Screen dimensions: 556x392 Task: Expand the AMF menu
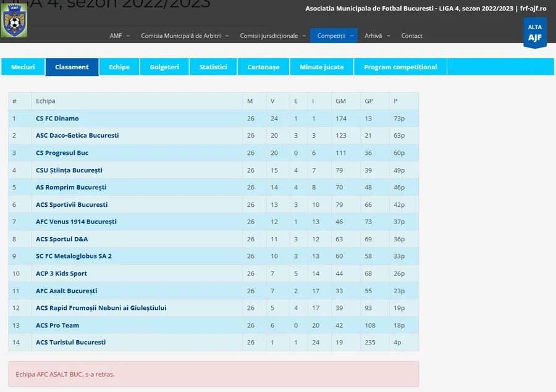(119, 36)
